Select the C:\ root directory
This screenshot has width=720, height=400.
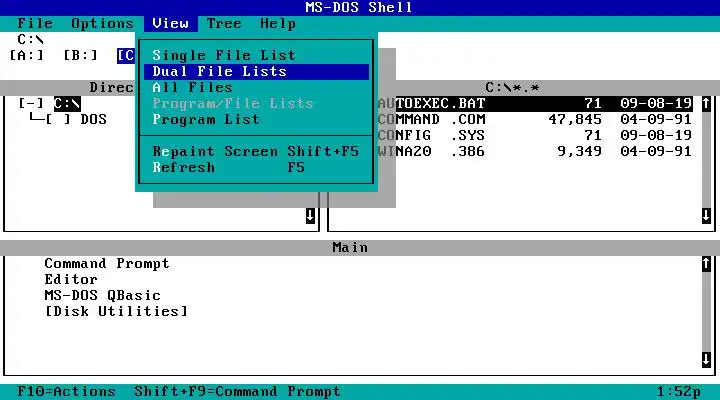click(x=67, y=103)
